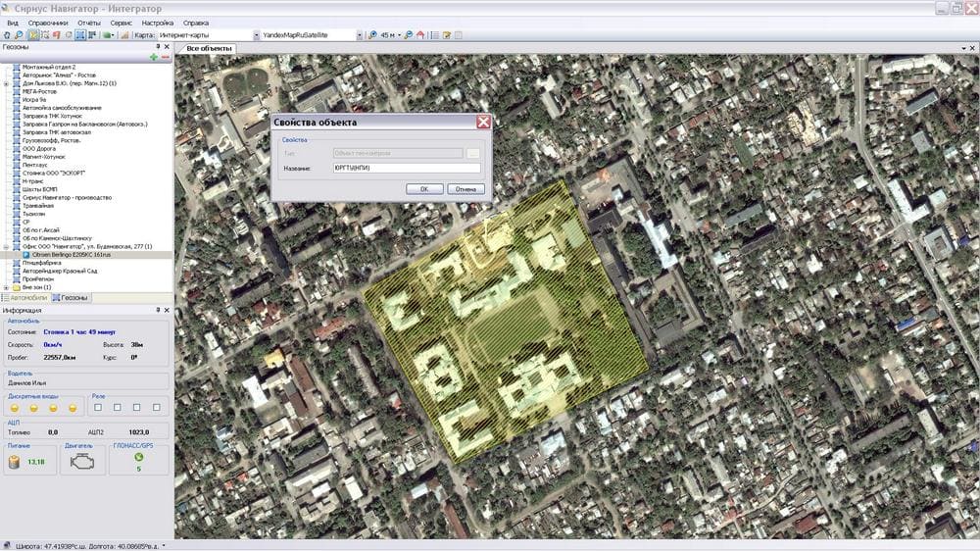
Task: Click the magnifier icon left of 45 м
Action: tap(372, 35)
